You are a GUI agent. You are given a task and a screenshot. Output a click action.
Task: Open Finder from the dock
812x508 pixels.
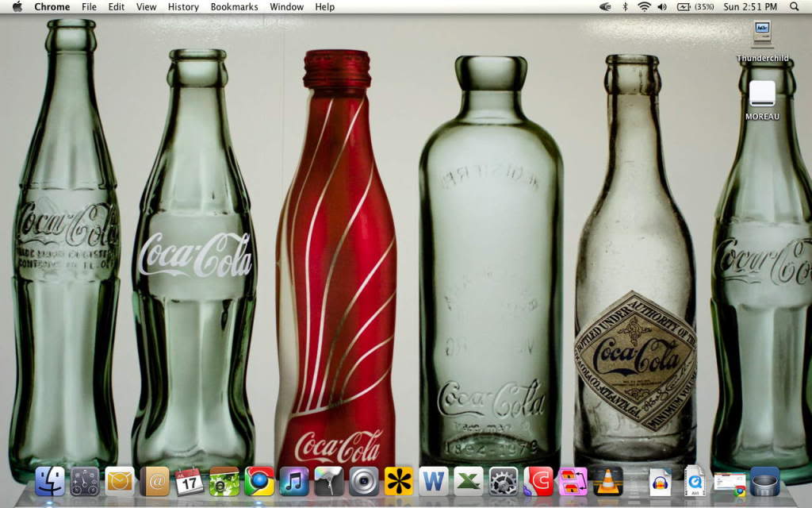tap(50, 481)
